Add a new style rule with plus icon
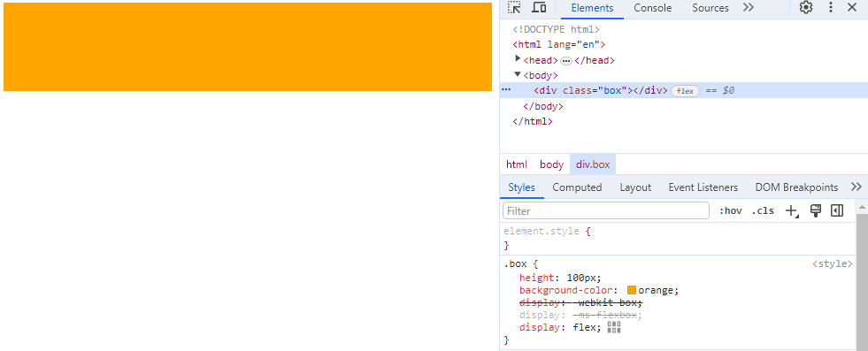This screenshot has width=868, height=351. point(792,210)
